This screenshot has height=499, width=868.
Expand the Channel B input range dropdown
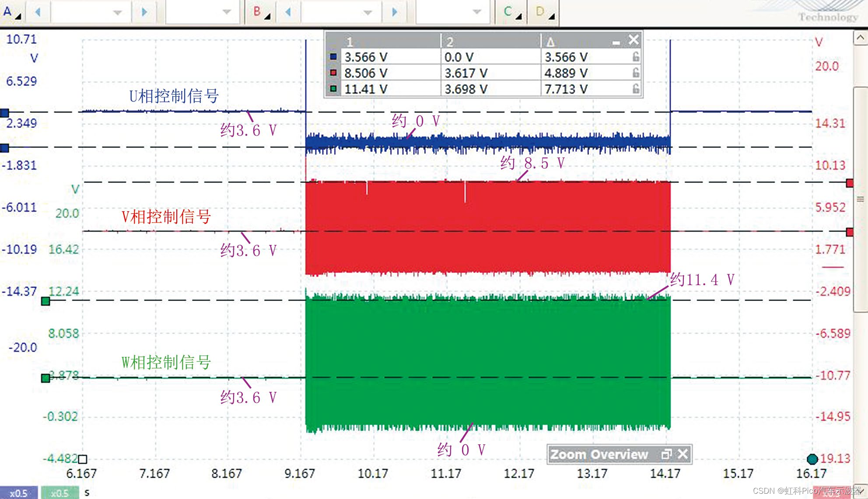[x=367, y=12]
